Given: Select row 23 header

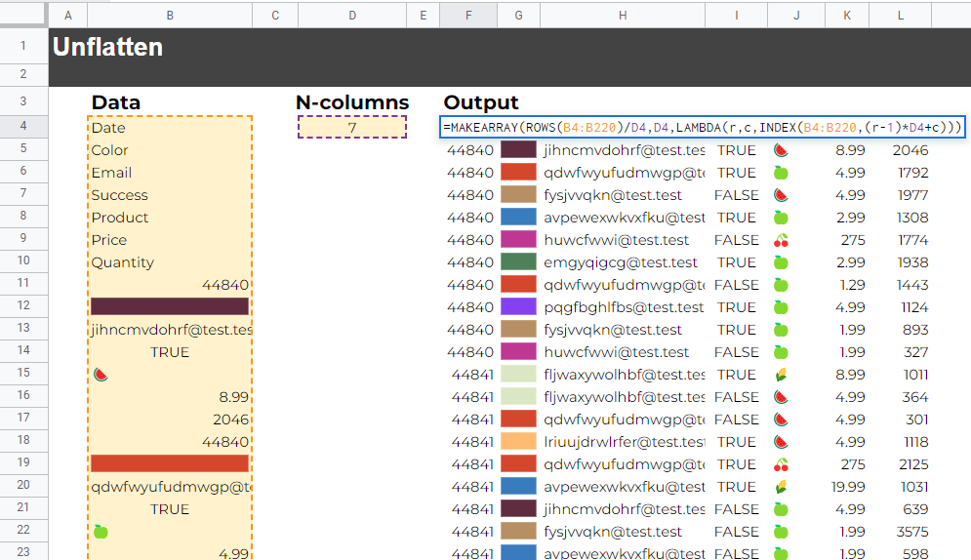Looking at the screenshot, I should [23, 551].
